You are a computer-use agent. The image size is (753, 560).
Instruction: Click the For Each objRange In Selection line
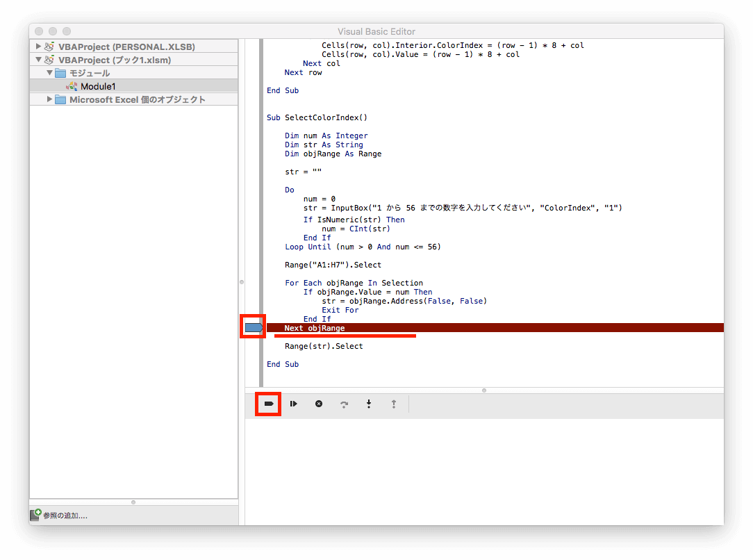coord(354,283)
